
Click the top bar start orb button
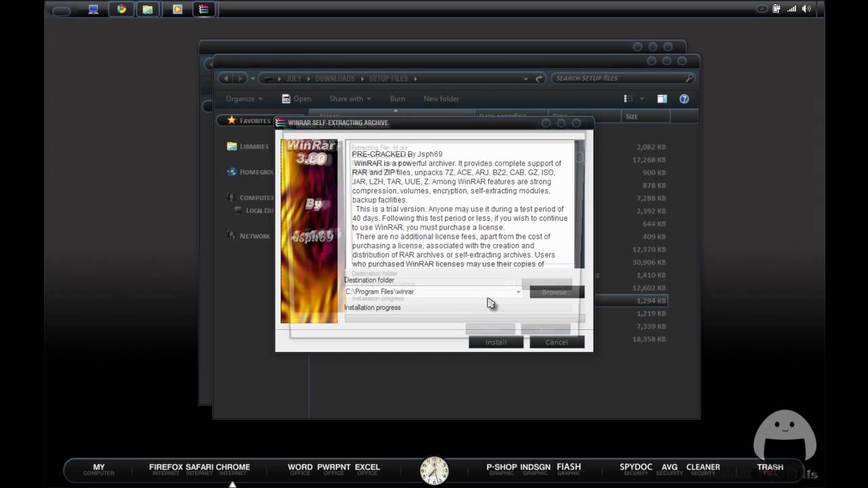(62, 10)
